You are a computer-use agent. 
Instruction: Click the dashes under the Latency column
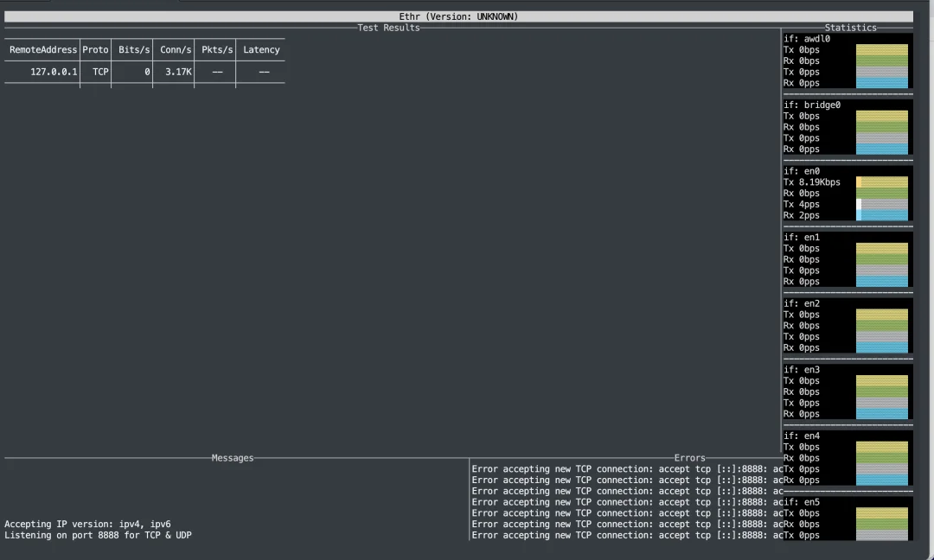(264, 72)
